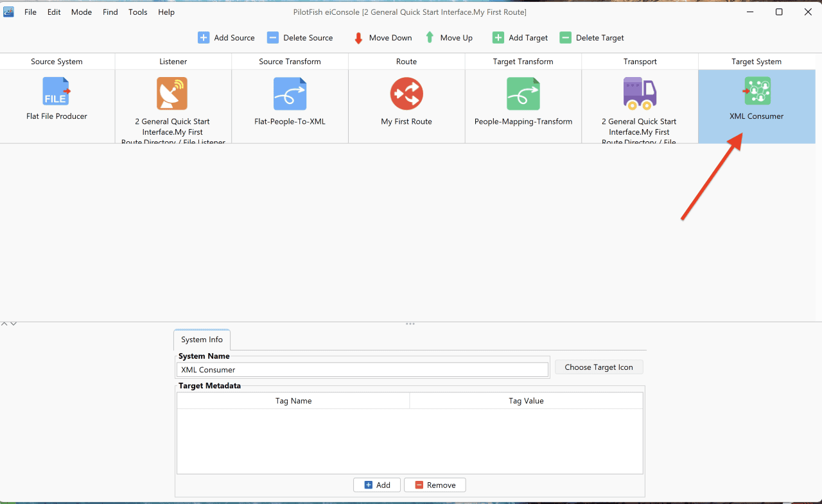The width and height of the screenshot is (822, 504).
Task: Open the People-Mapping-Transform target transform icon
Action: (x=523, y=94)
